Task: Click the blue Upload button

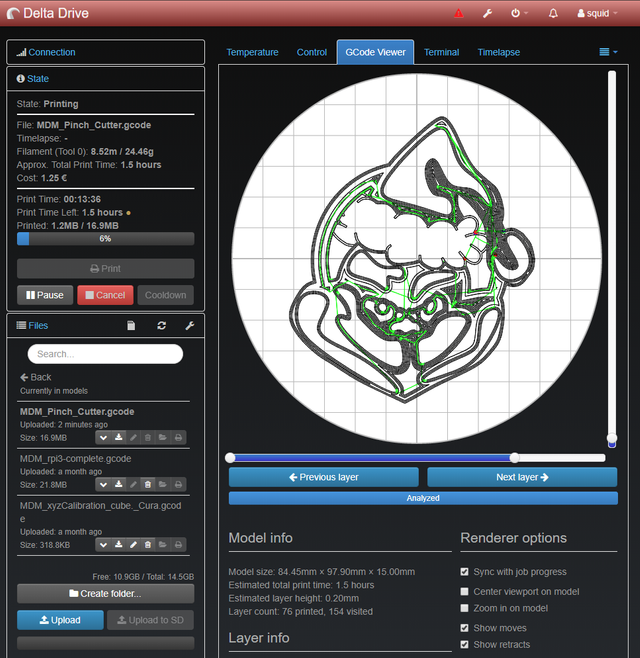Action: [x=60, y=620]
